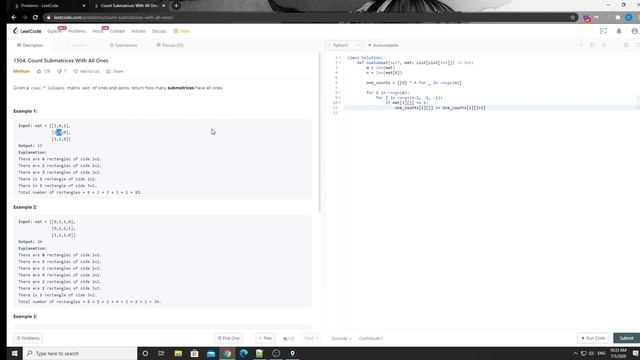
Task: Expand the Console panel
Action: (x=341, y=338)
